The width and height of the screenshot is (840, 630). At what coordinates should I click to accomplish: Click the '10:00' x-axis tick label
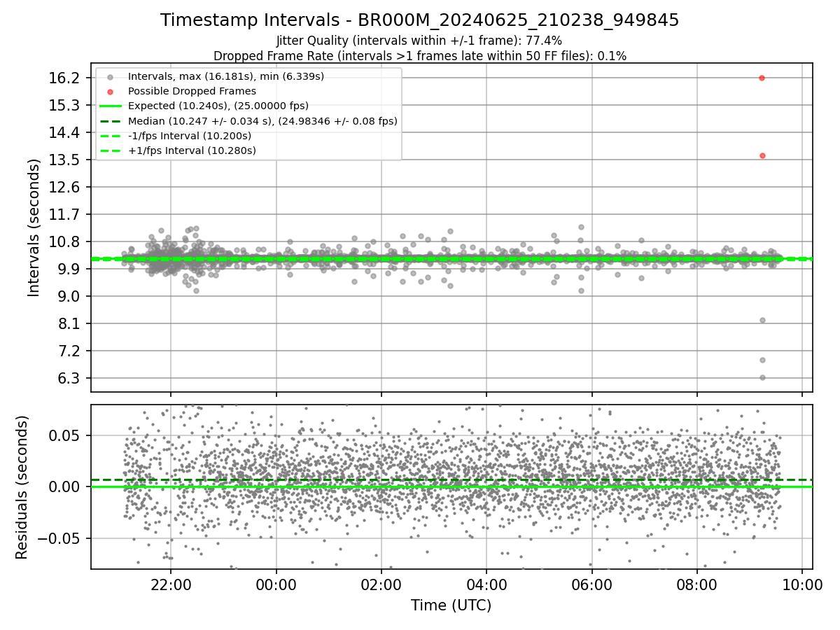(802, 584)
